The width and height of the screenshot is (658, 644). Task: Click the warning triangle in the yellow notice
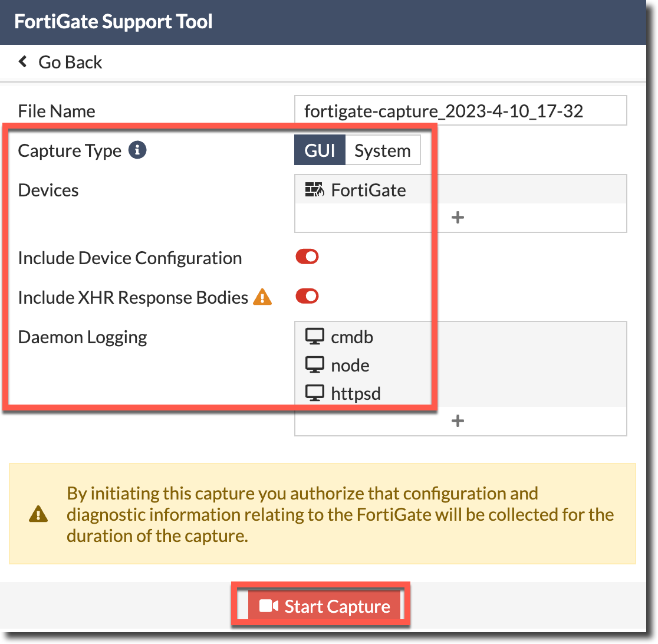pos(38,514)
